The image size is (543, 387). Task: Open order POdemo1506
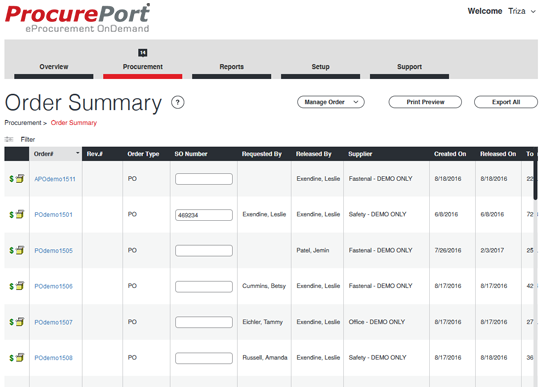(x=54, y=286)
